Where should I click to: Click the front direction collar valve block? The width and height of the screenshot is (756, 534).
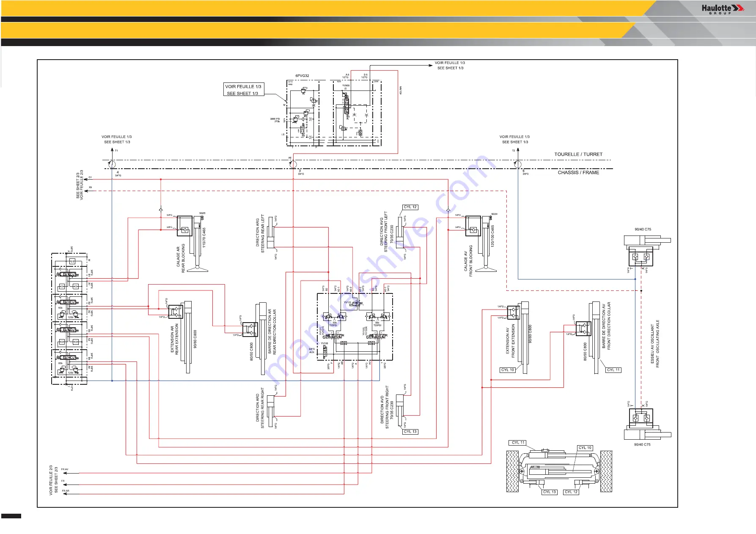pyautogui.click(x=583, y=329)
